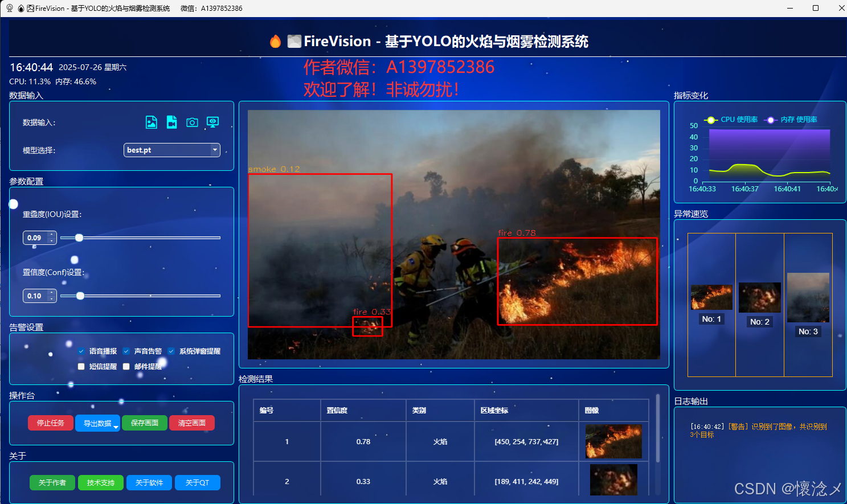Viewport: 847px width, 504px height.
Task: Click the 技术支持 button
Action: point(101,482)
